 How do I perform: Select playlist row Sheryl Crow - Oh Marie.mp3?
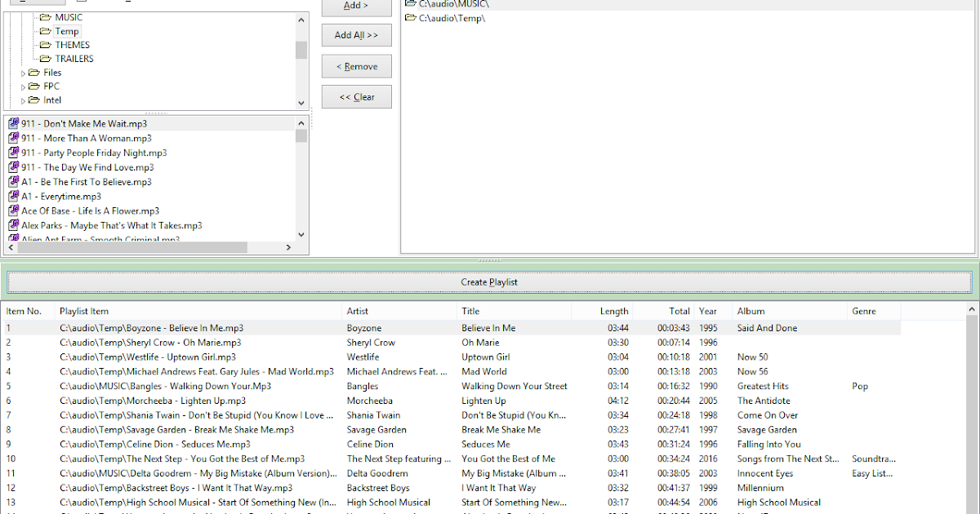coord(452,343)
